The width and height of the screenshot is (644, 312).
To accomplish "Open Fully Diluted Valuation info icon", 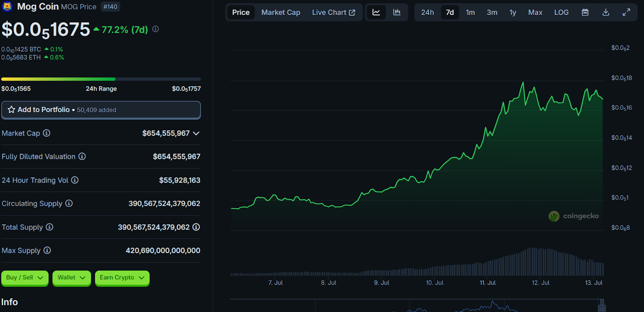I will 82,156.
